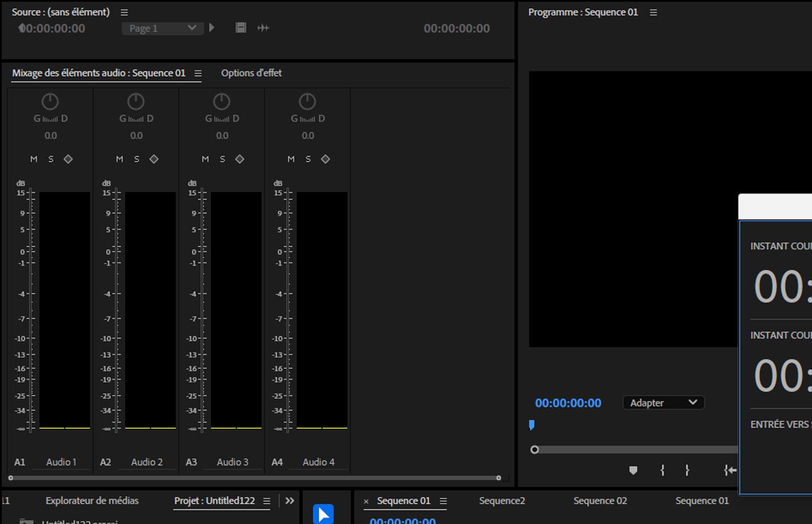Solo the Audio 2 track

click(137, 159)
